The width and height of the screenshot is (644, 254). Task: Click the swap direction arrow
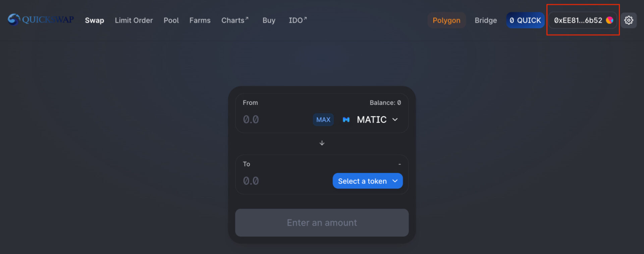tap(322, 143)
